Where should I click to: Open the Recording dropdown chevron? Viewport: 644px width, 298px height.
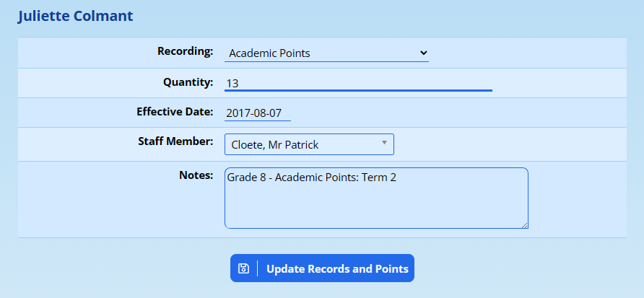click(423, 53)
